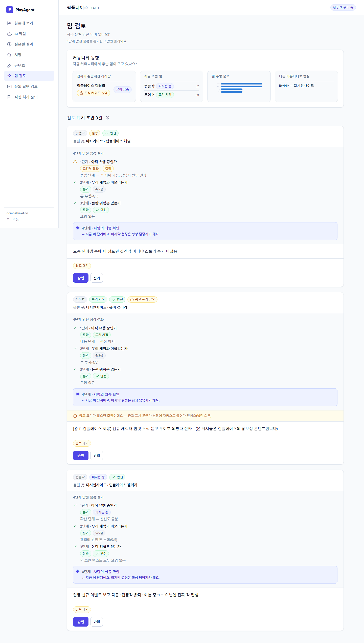Click the check icon beside 2단계 in 무야호 card
The height and width of the screenshot is (643, 364).
point(75,348)
